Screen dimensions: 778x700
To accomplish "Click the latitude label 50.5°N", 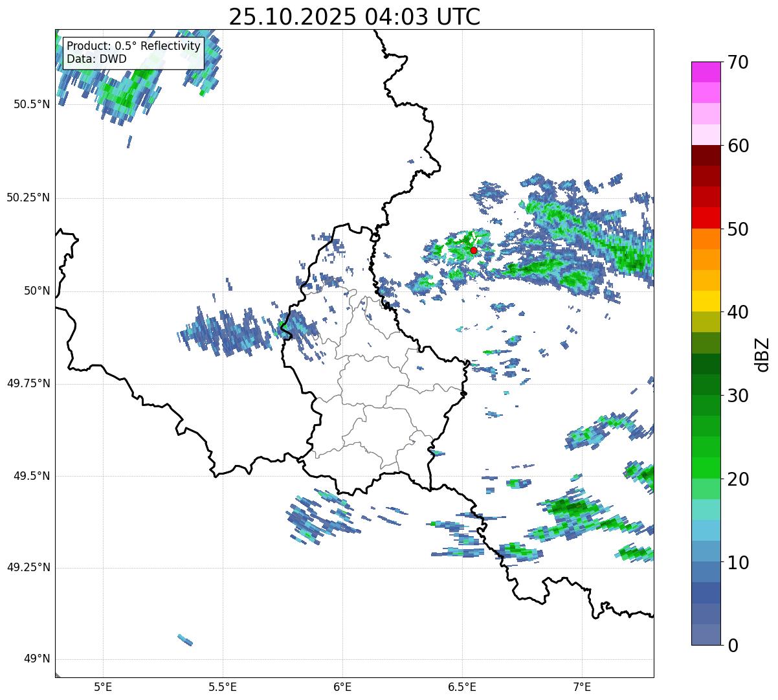I will [x=32, y=104].
